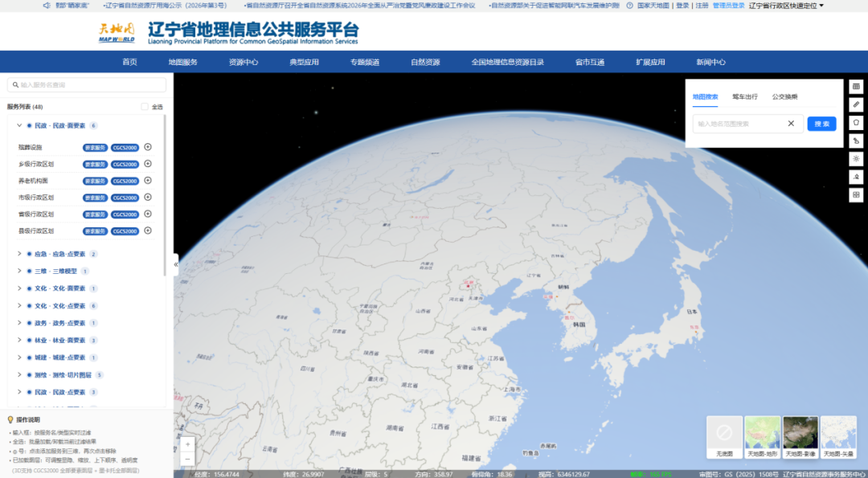Click the route marker tool icon
This screenshot has height=478, width=868.
(856, 141)
